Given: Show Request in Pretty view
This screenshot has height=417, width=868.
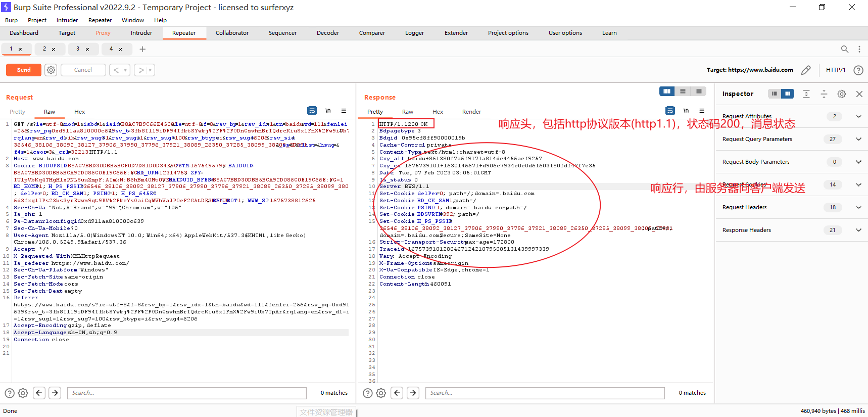Looking at the screenshot, I should click(x=17, y=112).
